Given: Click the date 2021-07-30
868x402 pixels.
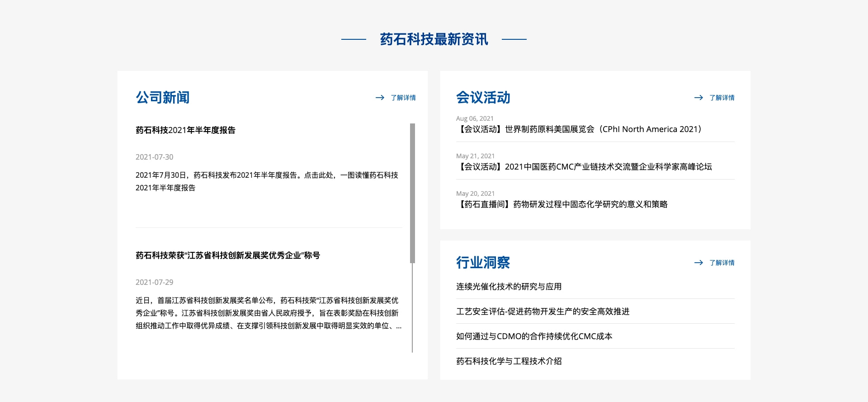Looking at the screenshot, I should (x=155, y=157).
